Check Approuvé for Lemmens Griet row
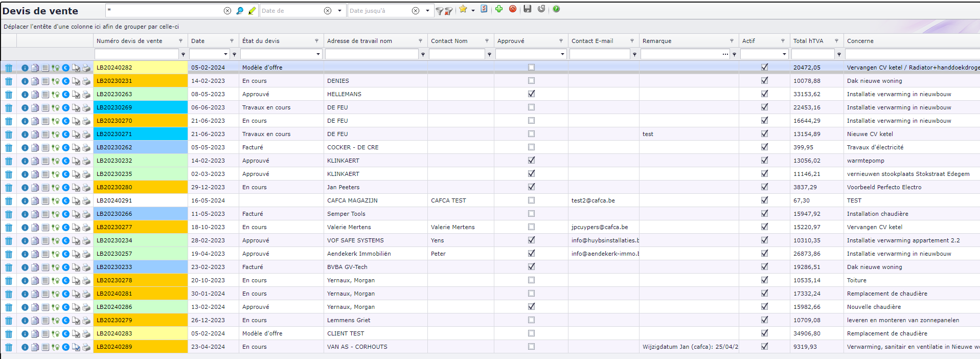The width and height of the screenshot is (980, 359). (531, 320)
